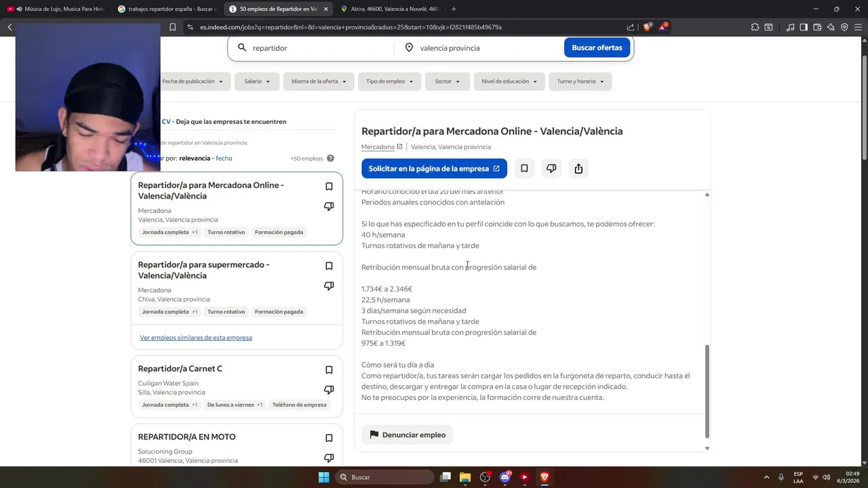This screenshot has height=488, width=868.
Task: Switch to Alzira Google Maps tab
Action: [x=389, y=9]
